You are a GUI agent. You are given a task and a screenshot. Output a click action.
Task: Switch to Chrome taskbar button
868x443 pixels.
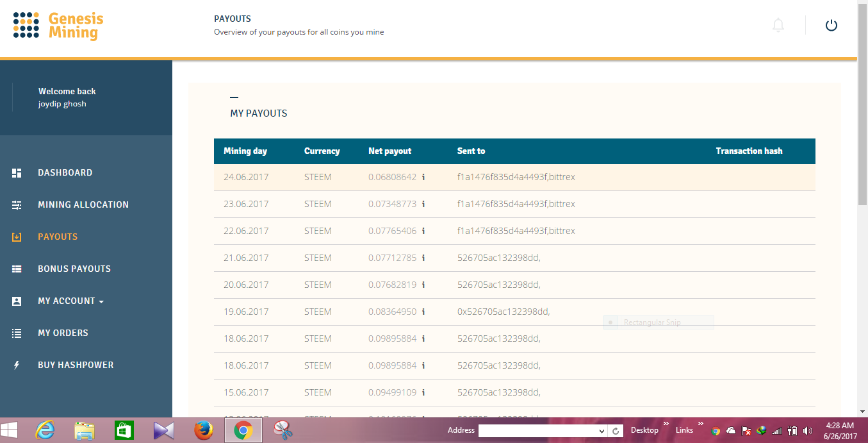point(242,430)
